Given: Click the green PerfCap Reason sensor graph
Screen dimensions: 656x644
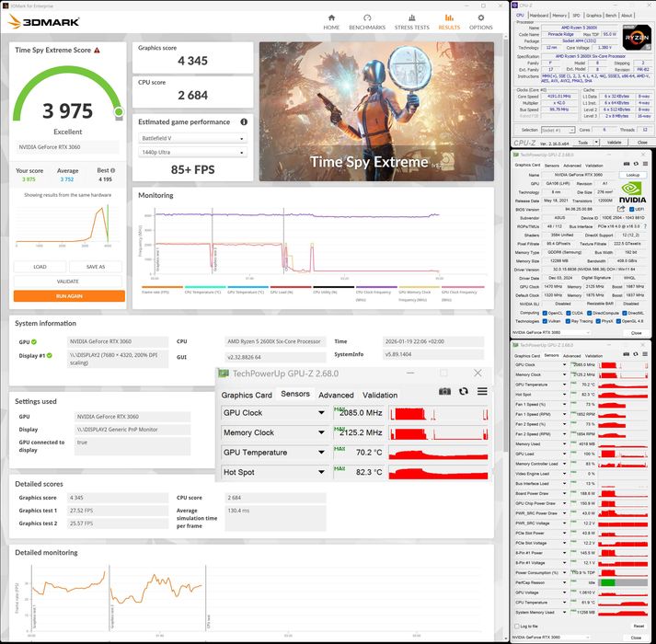Looking at the screenshot, I should click(624, 583).
